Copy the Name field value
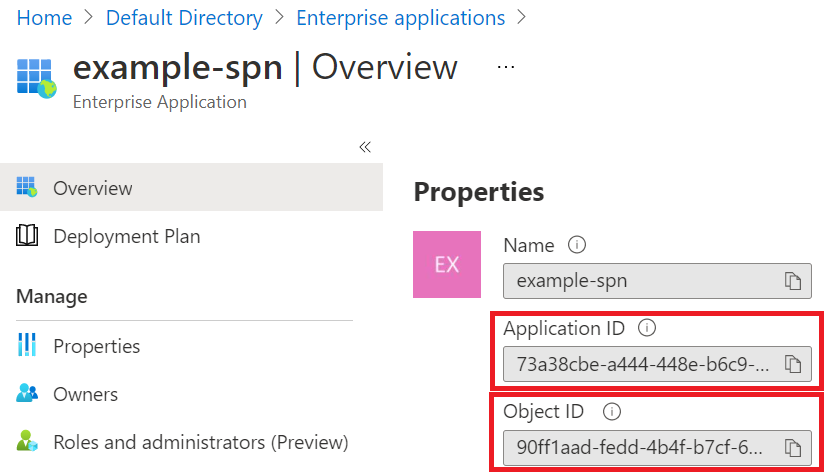839x474 pixels. [x=793, y=281]
